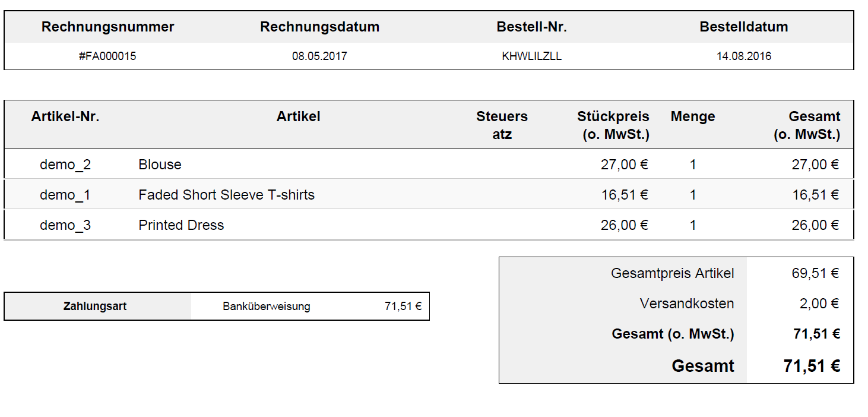The image size is (868, 417).
Task: Click the large Gesamt total 71,51 €
Action: 811,366
